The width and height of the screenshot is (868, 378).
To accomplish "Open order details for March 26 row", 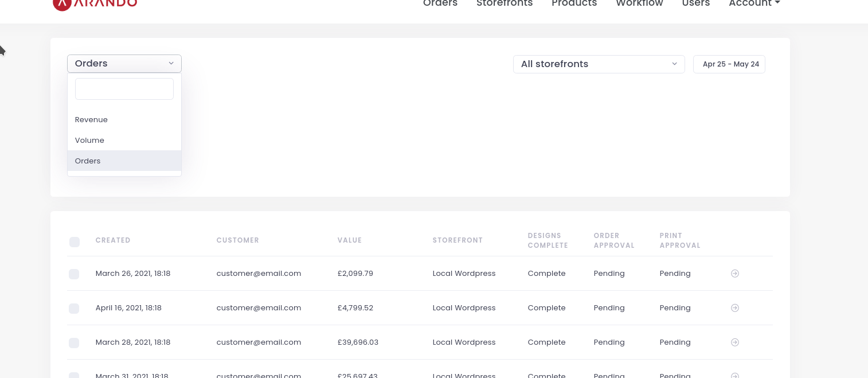I will tap(735, 274).
